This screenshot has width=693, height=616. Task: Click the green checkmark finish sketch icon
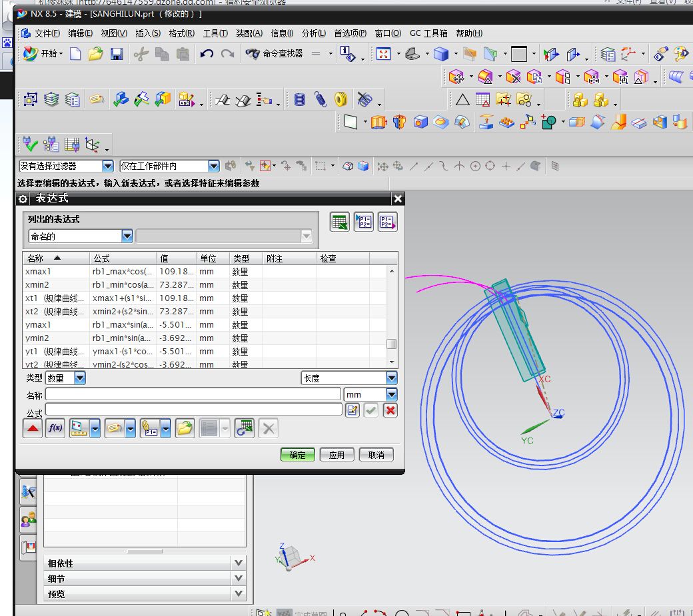[x=30, y=144]
